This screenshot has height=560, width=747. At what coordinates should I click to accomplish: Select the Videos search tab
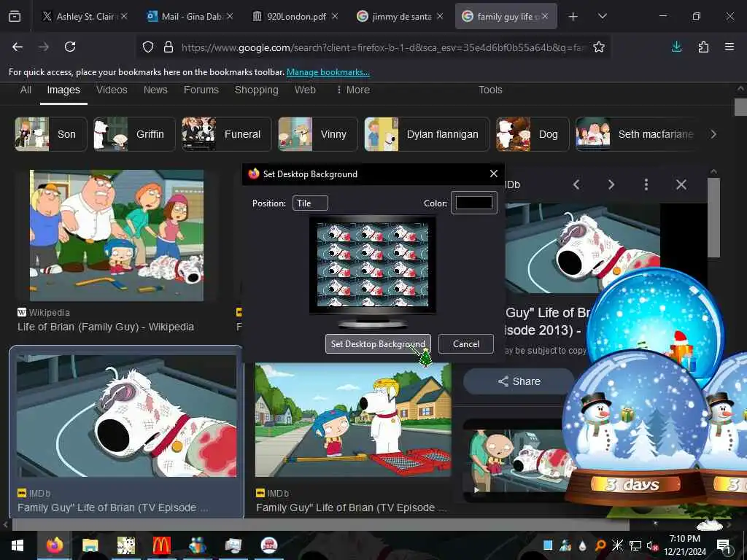(x=112, y=90)
